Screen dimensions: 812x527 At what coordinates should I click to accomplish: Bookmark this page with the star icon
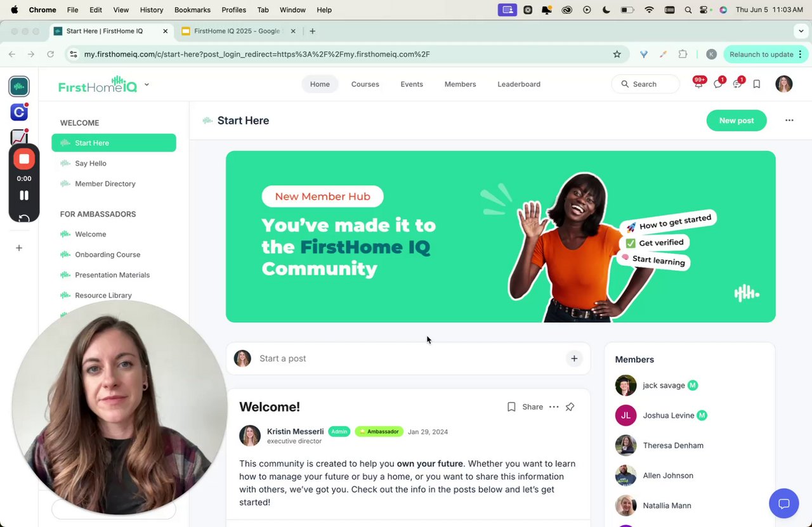617,54
